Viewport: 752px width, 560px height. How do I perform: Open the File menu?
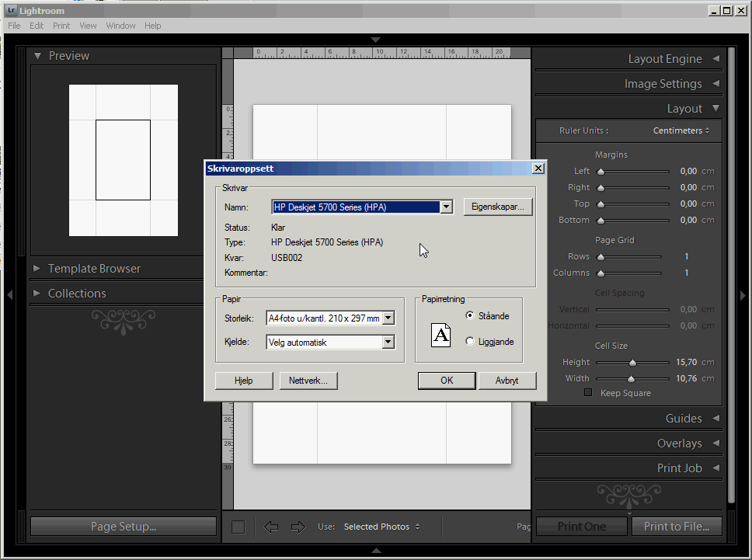point(14,26)
